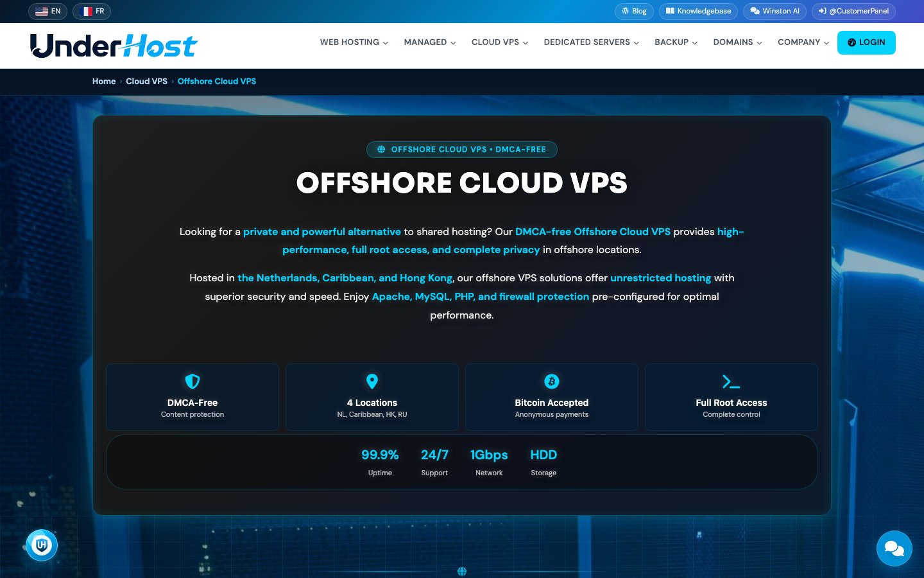Click the HDD Storage stat
Image resolution: width=924 pixels, height=578 pixels.
coord(543,462)
